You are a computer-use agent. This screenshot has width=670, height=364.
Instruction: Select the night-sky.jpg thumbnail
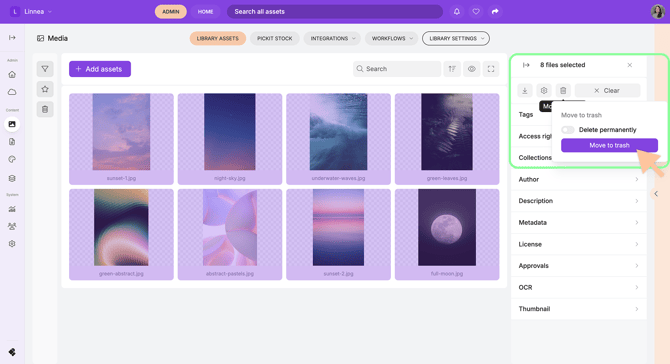(230, 139)
